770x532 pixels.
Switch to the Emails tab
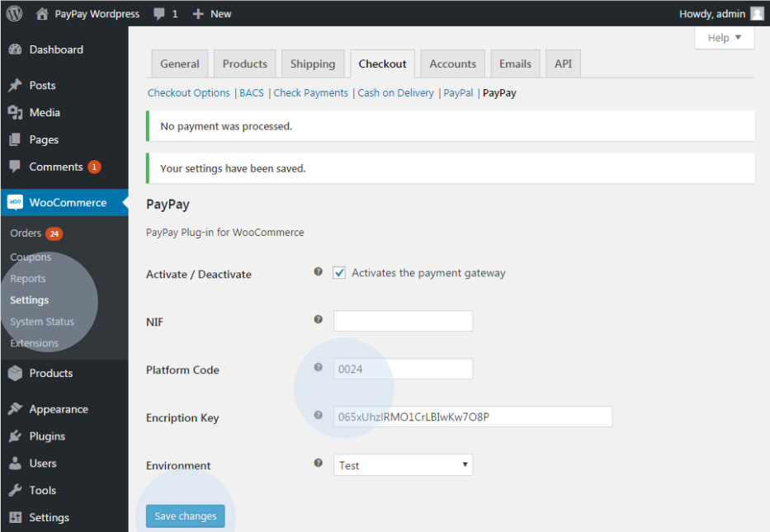(514, 64)
